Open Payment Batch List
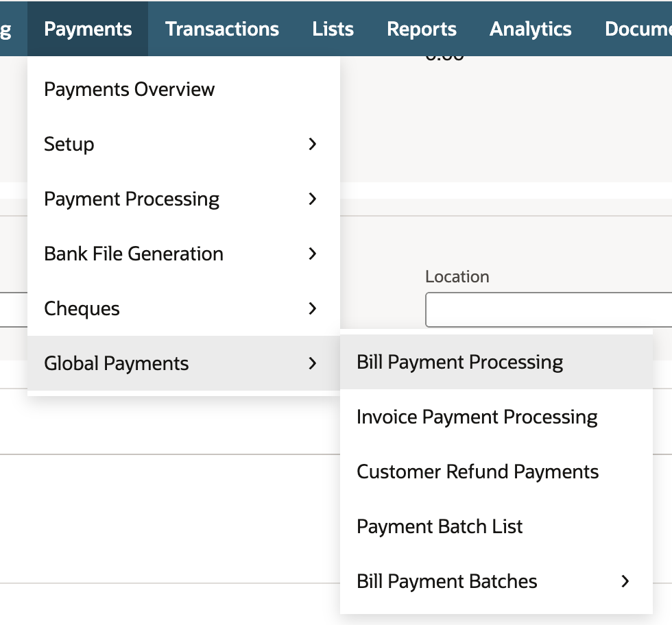This screenshot has height=625, width=672. 496,526
